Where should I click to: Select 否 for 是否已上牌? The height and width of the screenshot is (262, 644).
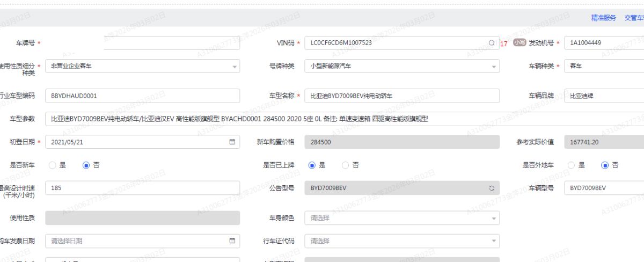tap(346, 165)
